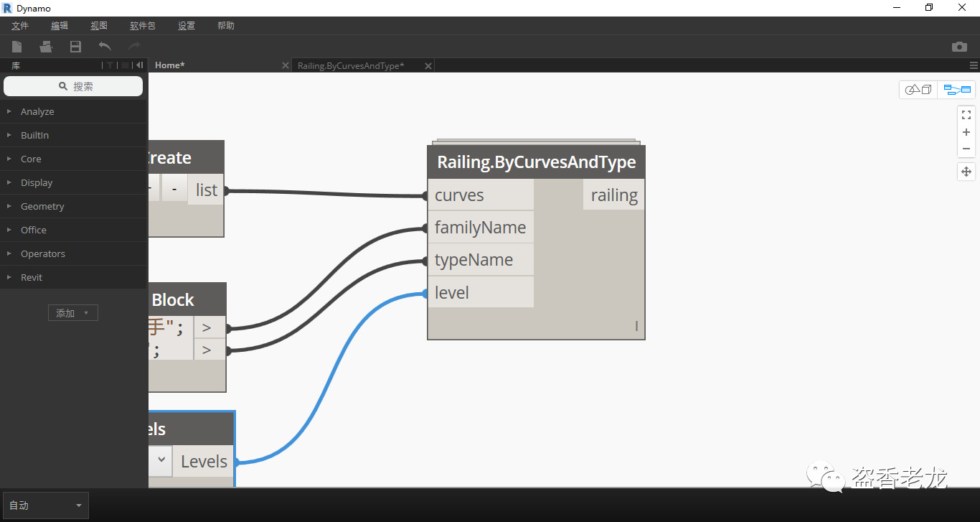The image size is (980, 522).
Task: Click the curves input port
Action: tap(481, 195)
